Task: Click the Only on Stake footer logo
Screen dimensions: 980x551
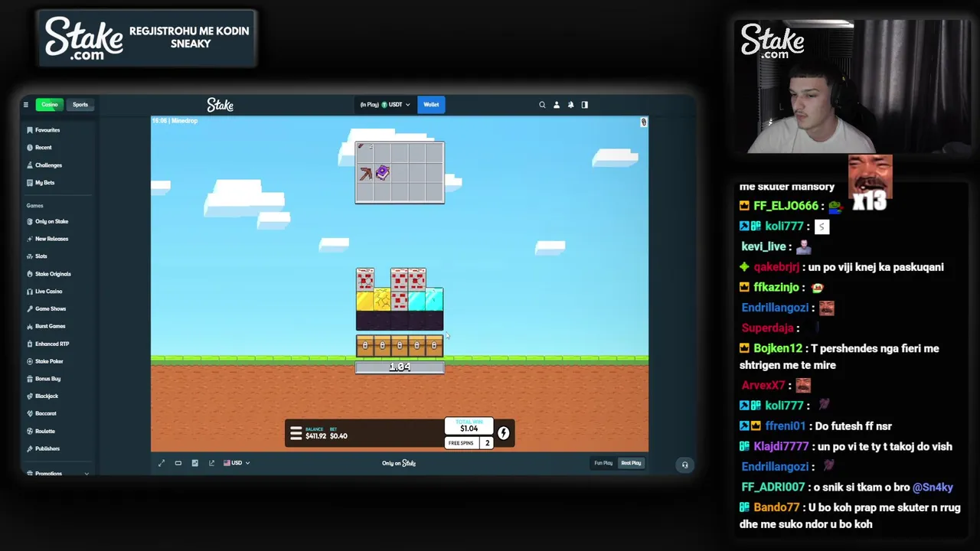Action: pyautogui.click(x=399, y=463)
